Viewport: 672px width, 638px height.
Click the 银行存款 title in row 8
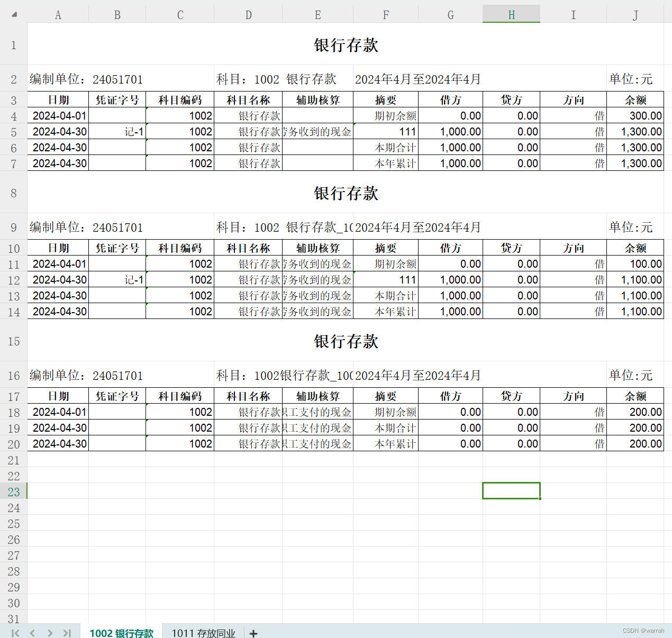[346, 193]
